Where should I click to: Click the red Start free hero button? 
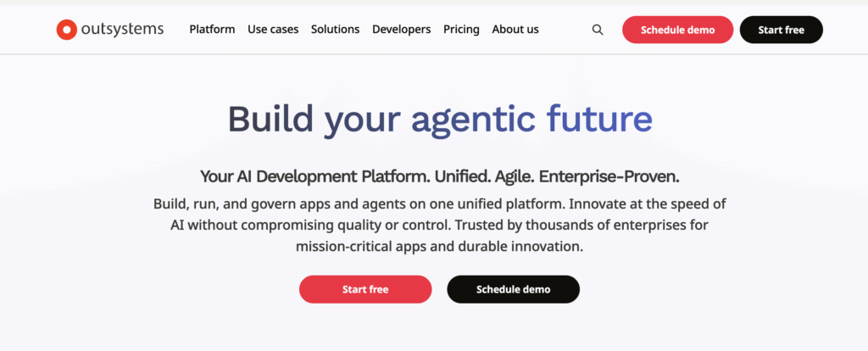pyautogui.click(x=365, y=289)
